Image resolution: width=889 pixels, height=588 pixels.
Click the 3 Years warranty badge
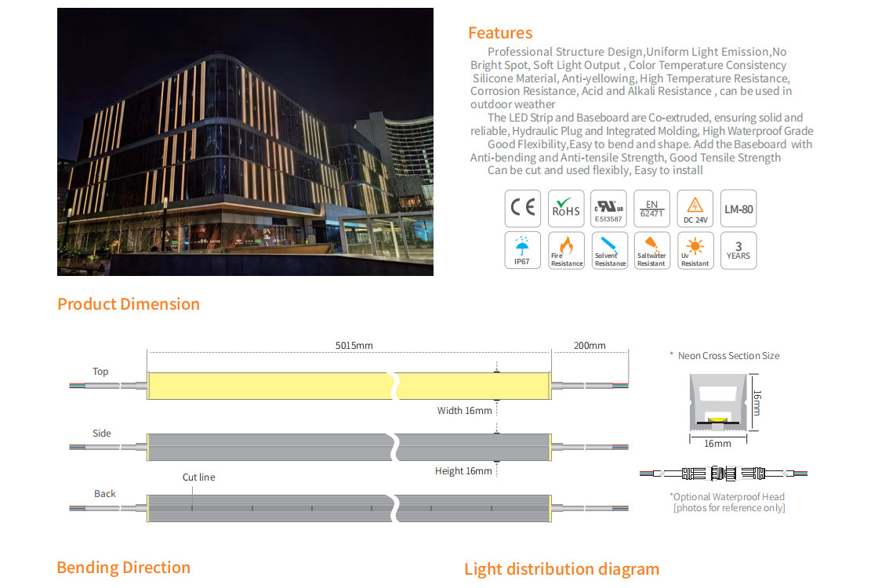coord(738,250)
